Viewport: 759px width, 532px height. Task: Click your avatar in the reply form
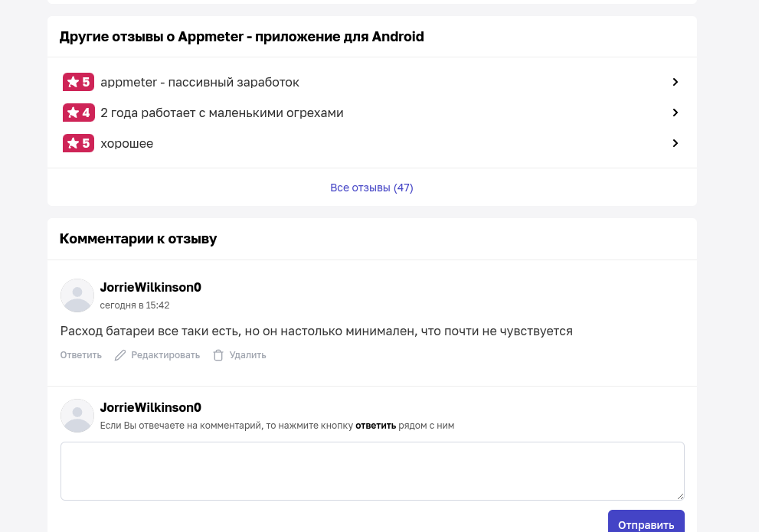point(77,416)
